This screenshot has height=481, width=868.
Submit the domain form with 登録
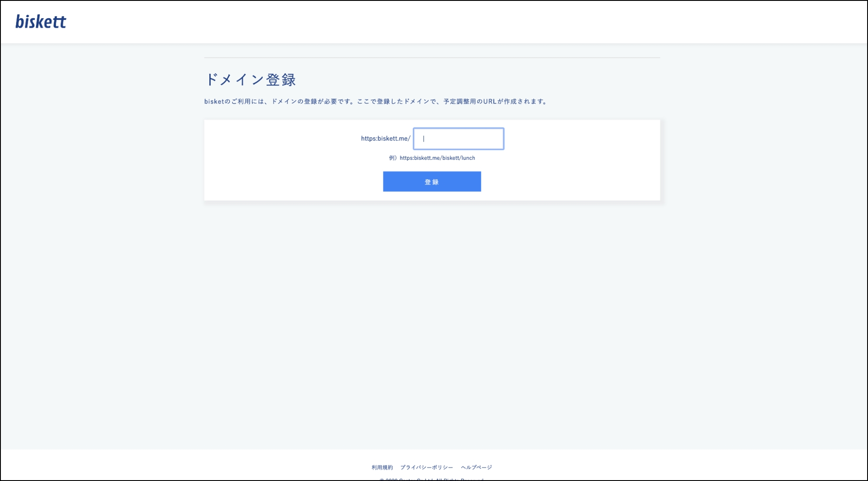431,181
